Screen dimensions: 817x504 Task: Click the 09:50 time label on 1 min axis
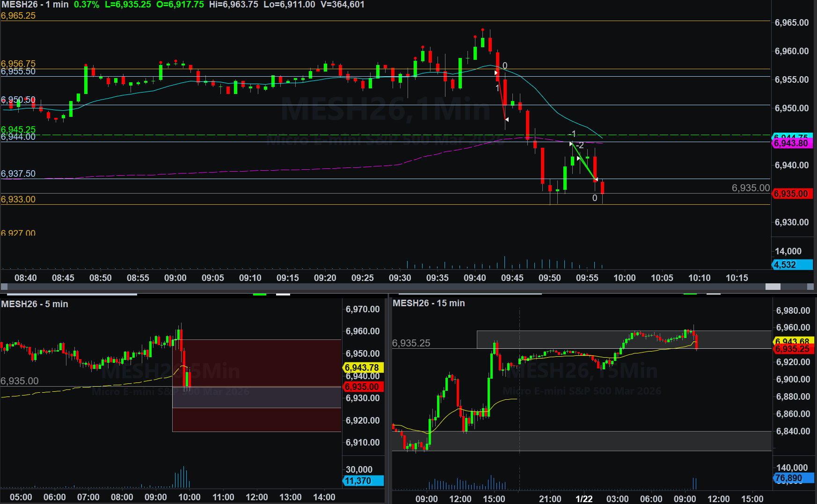pos(549,278)
